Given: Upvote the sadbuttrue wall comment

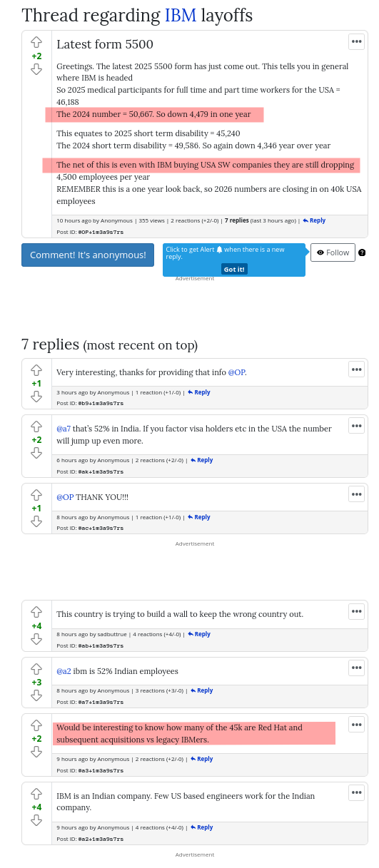Looking at the screenshot, I should point(36,612).
